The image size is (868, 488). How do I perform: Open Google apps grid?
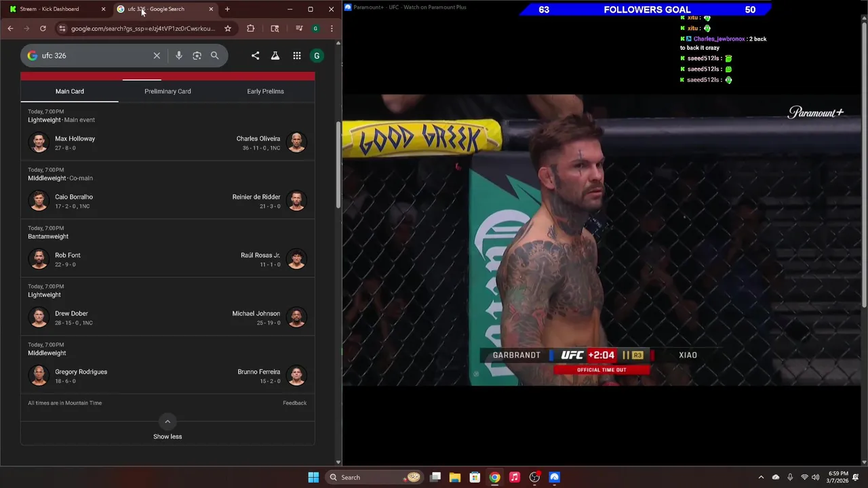(297, 56)
